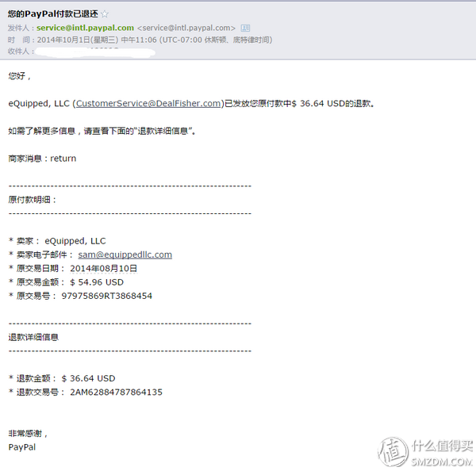476x471 pixels.
Task: Select original transaction ID 97975869RT3868454
Action: pos(107,296)
